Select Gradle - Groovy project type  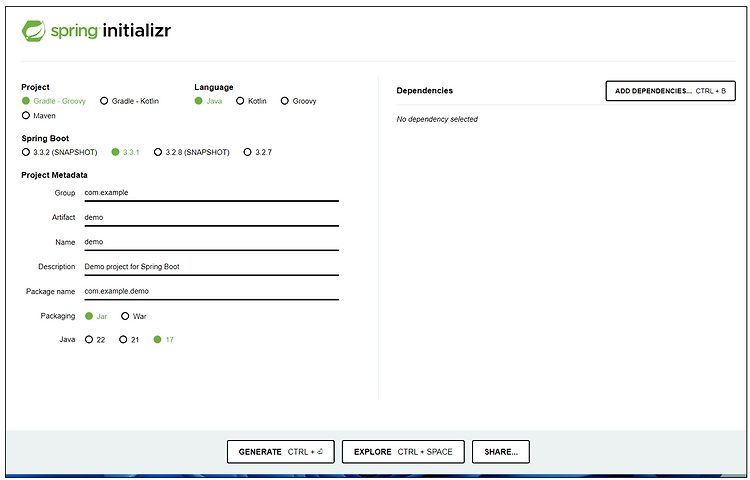click(x=54, y=101)
